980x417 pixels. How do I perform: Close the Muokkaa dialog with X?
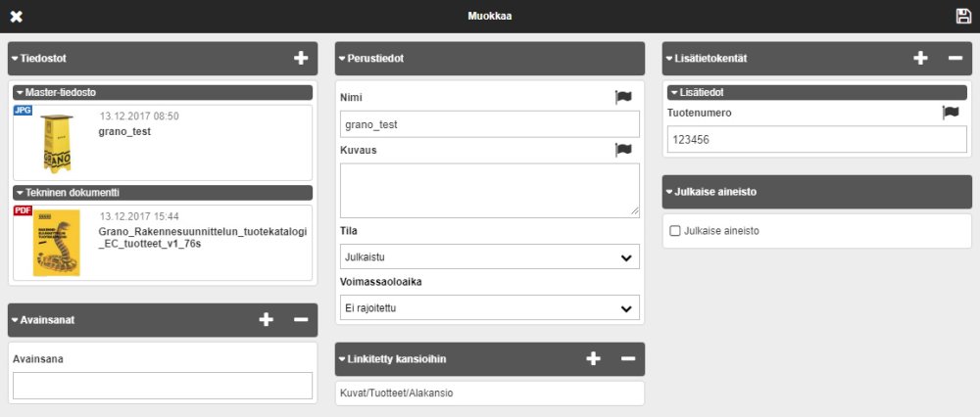(x=16, y=16)
